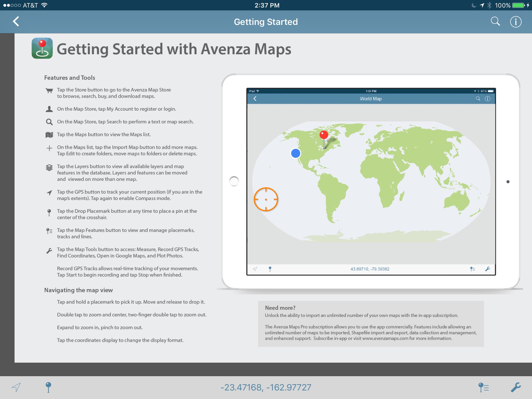The image size is (532, 399).
Task: Tap the red placemark pin on map
Action: click(x=324, y=135)
